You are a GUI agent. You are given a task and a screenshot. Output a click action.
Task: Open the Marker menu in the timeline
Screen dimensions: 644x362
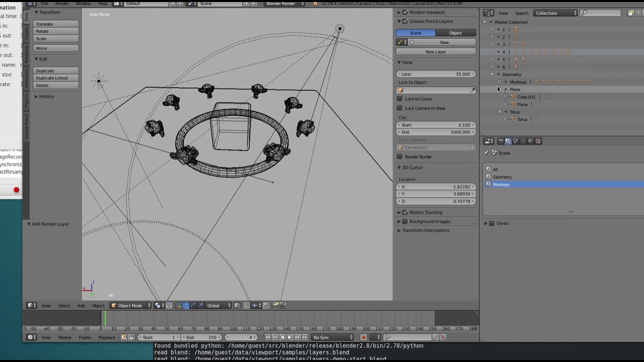(x=65, y=337)
